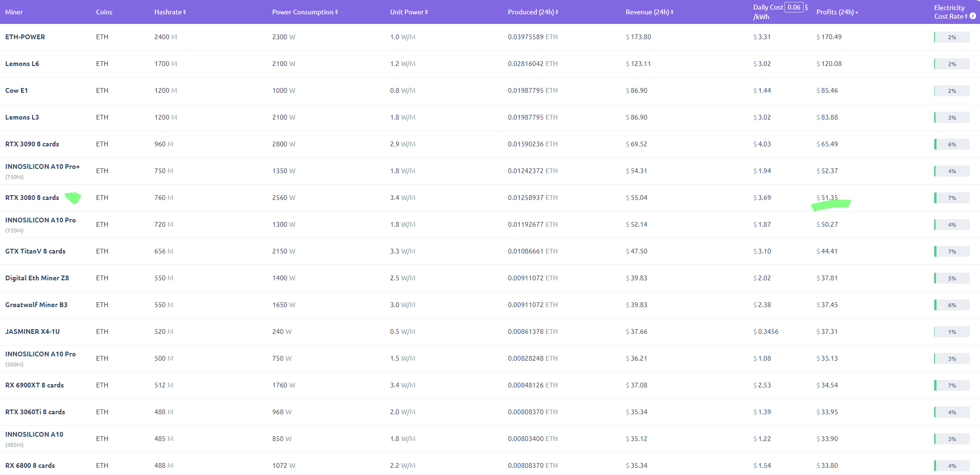This screenshot has width=980, height=475.
Task: Open the Greatwolf Miner B3 entry
Action: coord(36,305)
